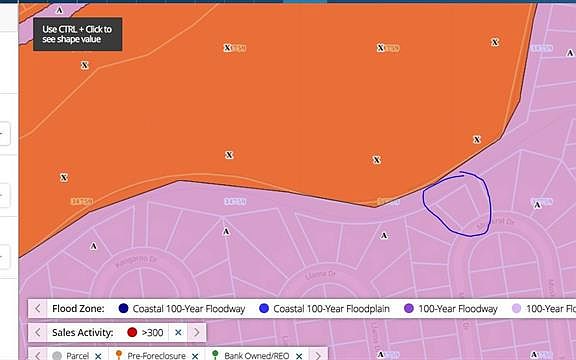Viewport: 576px width, 360px height.
Task: Click the 'Coastal 100-Year Floodway' legend text
Action: [189, 309]
